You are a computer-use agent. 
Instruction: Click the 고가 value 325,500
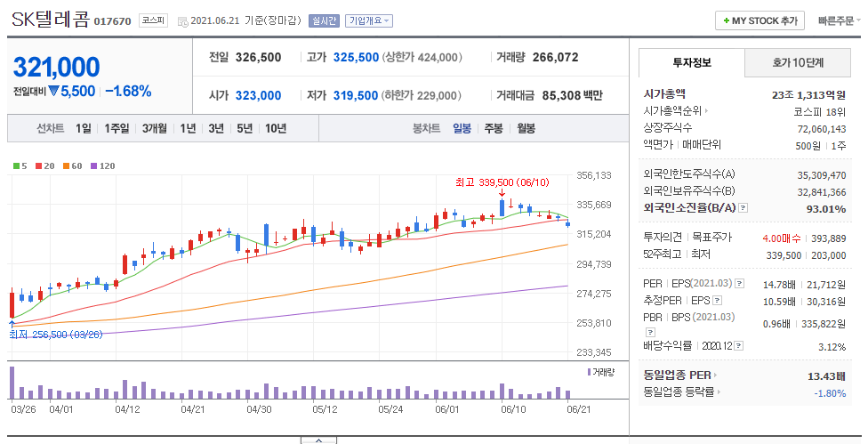(356, 57)
